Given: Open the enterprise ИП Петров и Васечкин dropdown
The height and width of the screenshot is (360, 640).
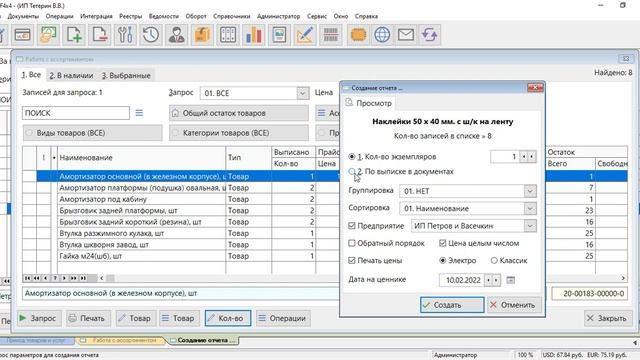Looking at the screenshot, I should tap(530, 226).
